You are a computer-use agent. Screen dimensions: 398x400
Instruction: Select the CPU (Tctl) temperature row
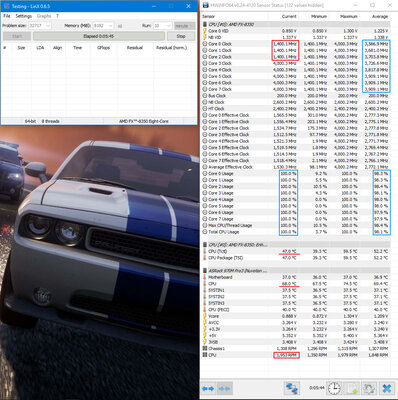[x=296, y=251]
